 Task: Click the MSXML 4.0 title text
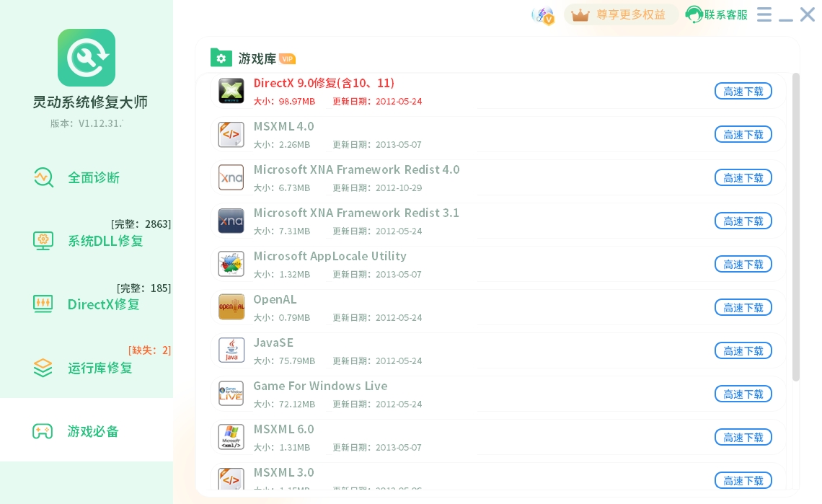(283, 126)
